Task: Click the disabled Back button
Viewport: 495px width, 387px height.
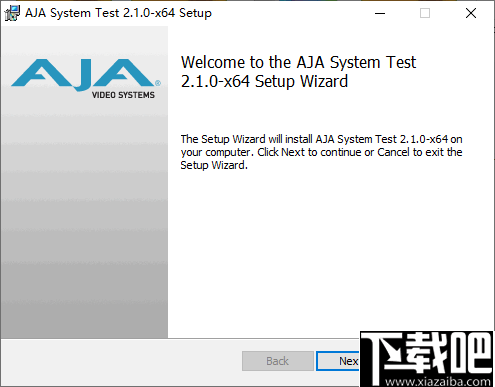Action: [278, 361]
